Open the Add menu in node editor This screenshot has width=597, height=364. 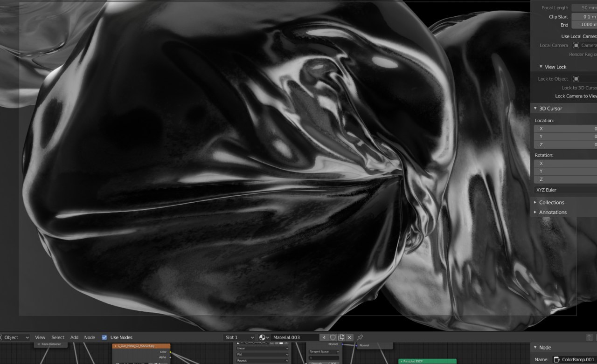tap(74, 337)
